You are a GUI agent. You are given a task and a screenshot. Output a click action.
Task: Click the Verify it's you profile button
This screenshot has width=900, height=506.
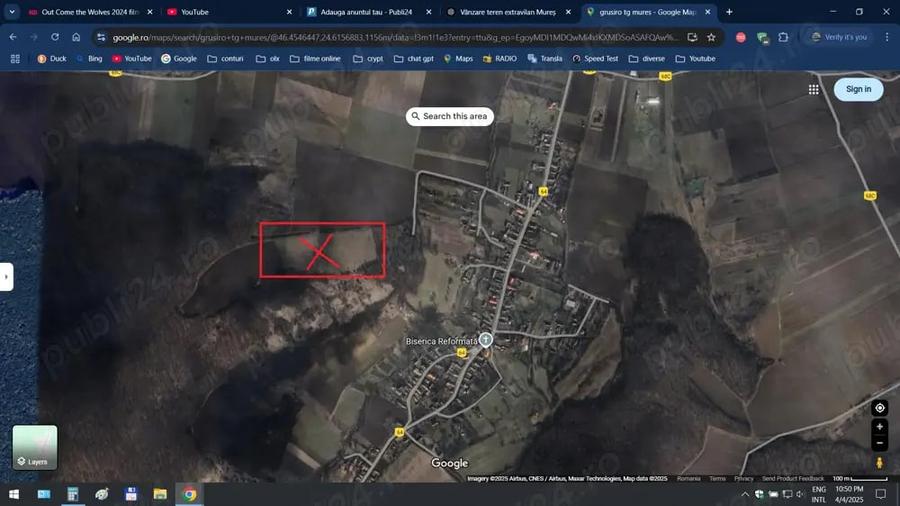click(x=839, y=37)
